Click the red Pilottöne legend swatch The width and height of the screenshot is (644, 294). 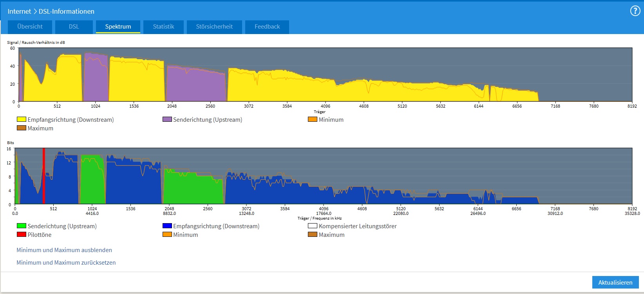click(x=22, y=234)
